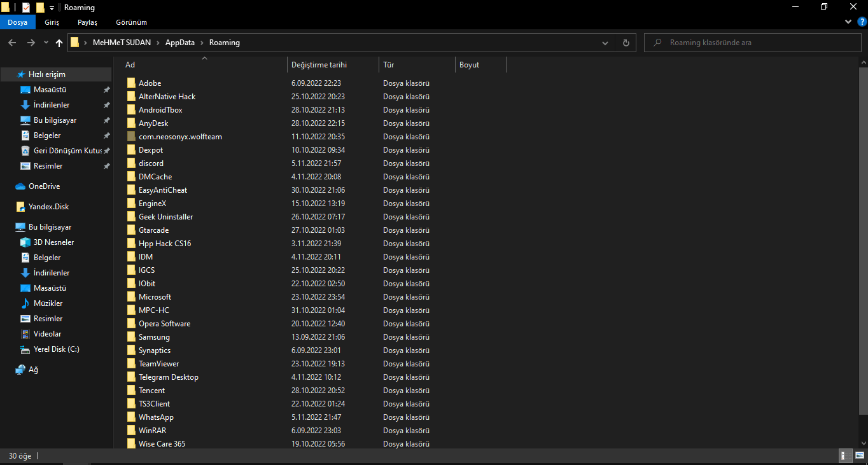Select the Microsoft folder
Screen dimensions: 868x465
(x=155, y=297)
